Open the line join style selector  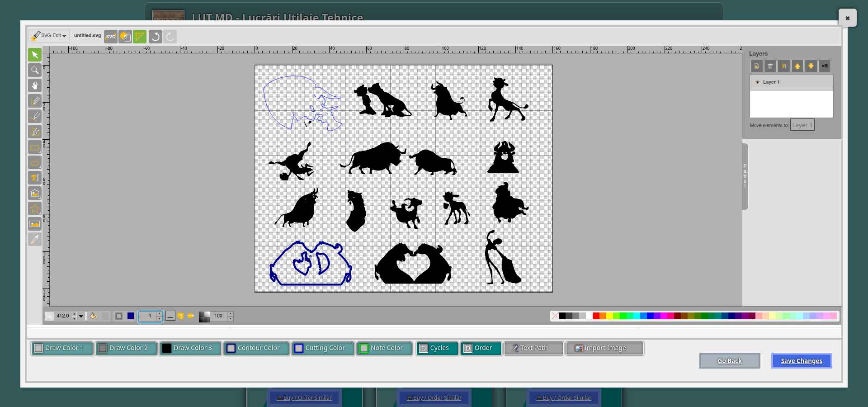pos(180,316)
